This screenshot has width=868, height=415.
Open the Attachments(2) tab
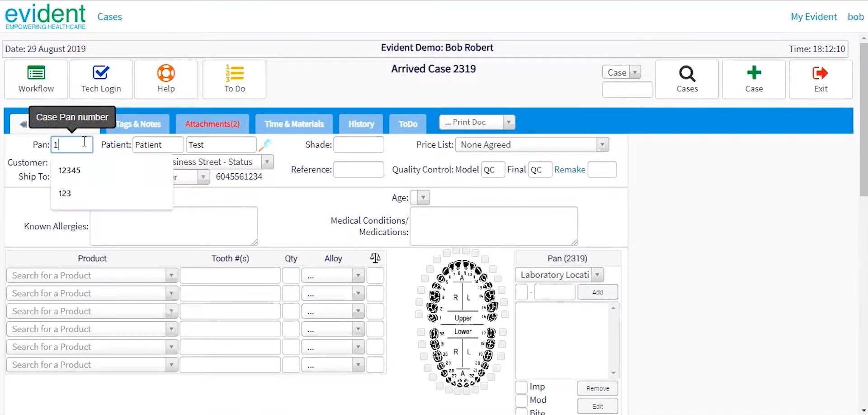pyautogui.click(x=212, y=124)
